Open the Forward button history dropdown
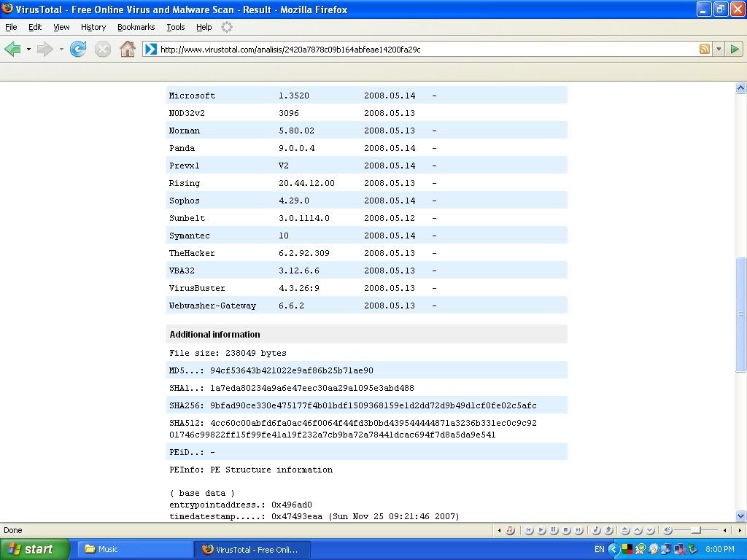Viewport: 747px width, 560px height. tap(61, 49)
